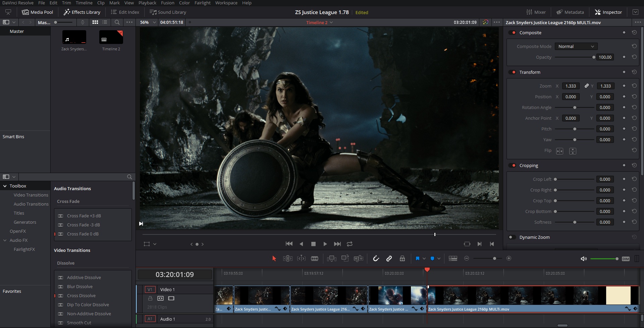
Task: Select the Timeline 2 thumbnail in media pool
Action: pyautogui.click(x=111, y=37)
